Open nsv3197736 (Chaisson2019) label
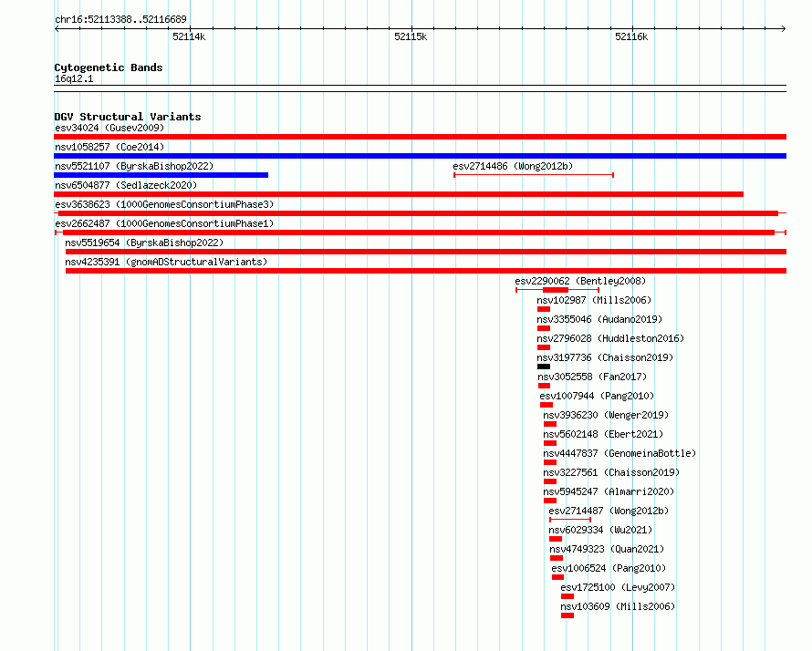The image size is (812, 651). pos(605,357)
